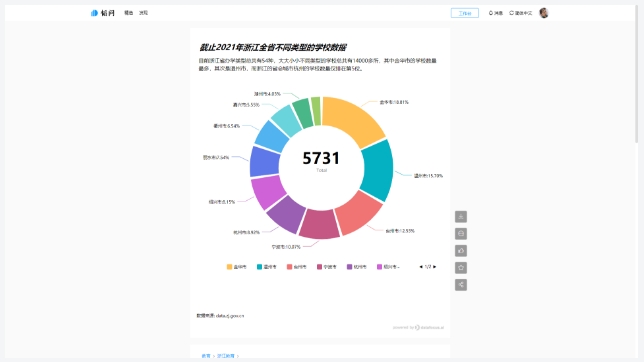Select the teal 15.79% donut slice

click(378, 171)
